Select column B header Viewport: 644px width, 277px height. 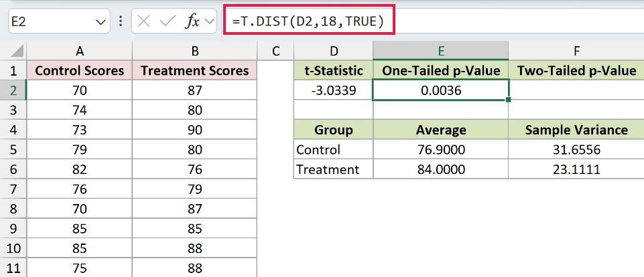tap(195, 52)
